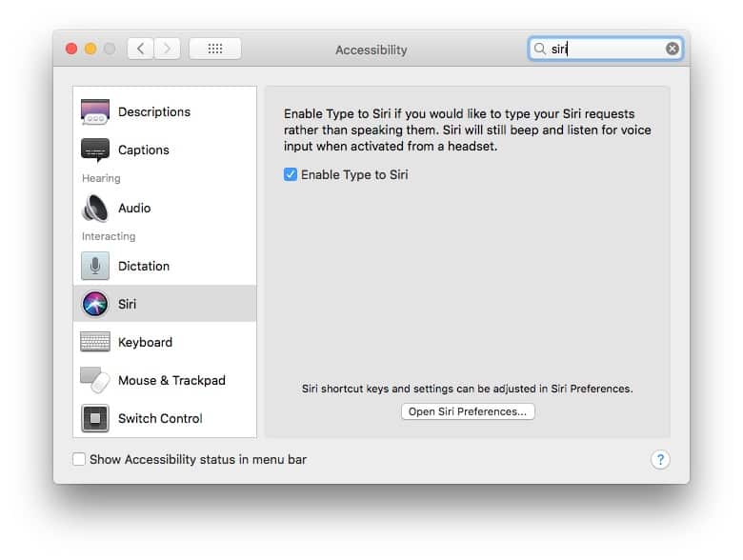Click Open Siri Preferences button
Viewport: 743px width, 560px height.
click(468, 411)
